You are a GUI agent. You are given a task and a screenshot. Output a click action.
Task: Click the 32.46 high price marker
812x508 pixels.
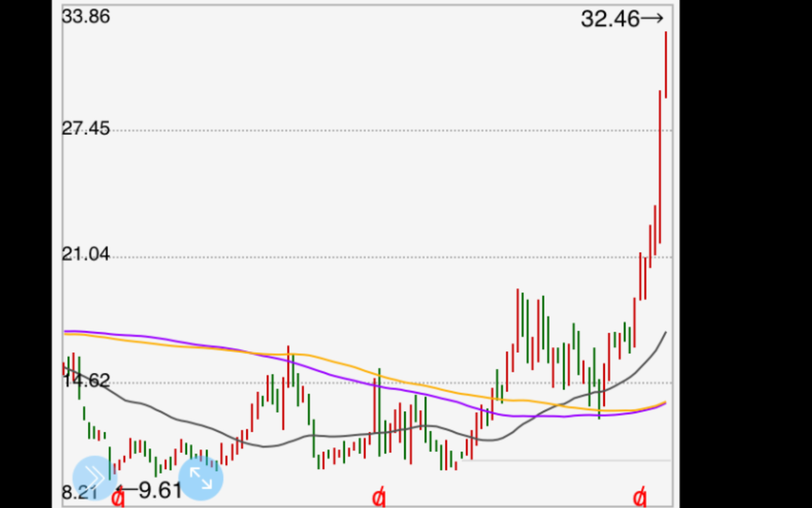tap(622, 19)
